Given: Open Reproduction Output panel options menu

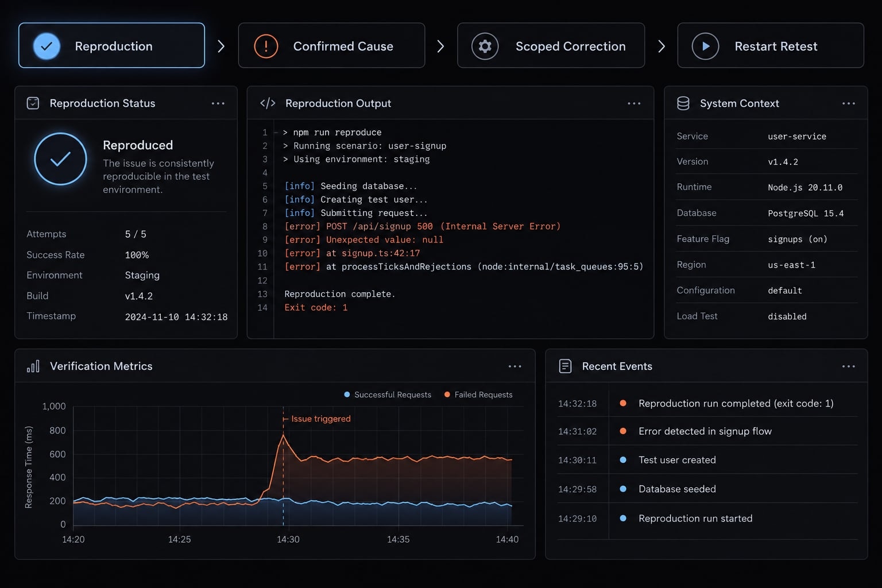Looking at the screenshot, I should [x=634, y=103].
